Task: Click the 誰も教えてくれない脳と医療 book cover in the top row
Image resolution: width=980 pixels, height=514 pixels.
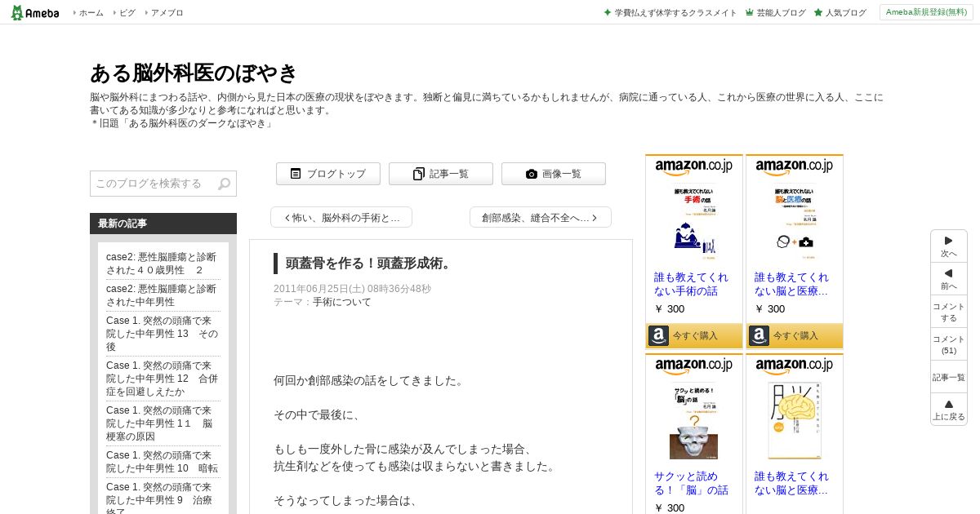Action: (794, 222)
